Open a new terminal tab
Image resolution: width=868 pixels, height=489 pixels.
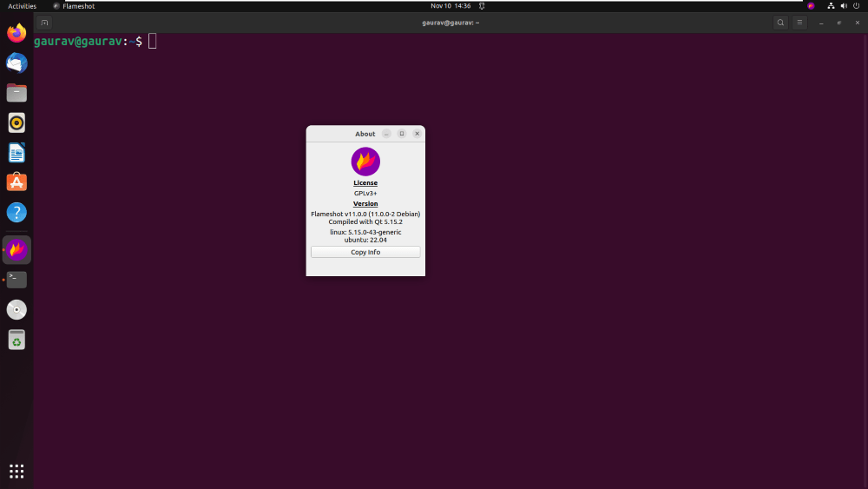(x=44, y=23)
